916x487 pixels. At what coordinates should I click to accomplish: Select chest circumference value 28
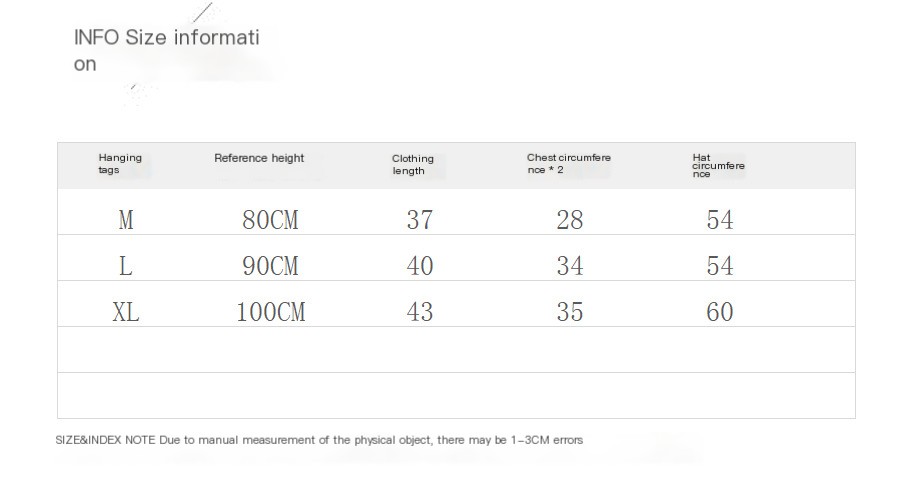coord(569,220)
